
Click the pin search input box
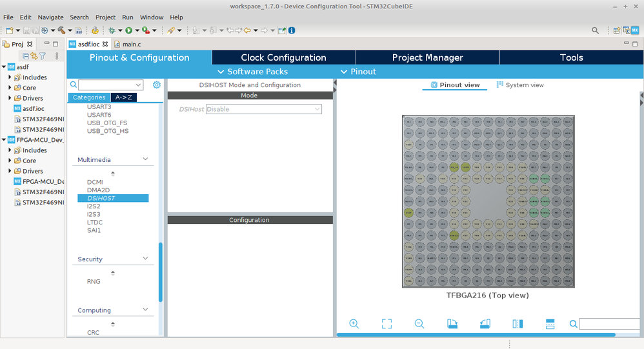pos(610,324)
